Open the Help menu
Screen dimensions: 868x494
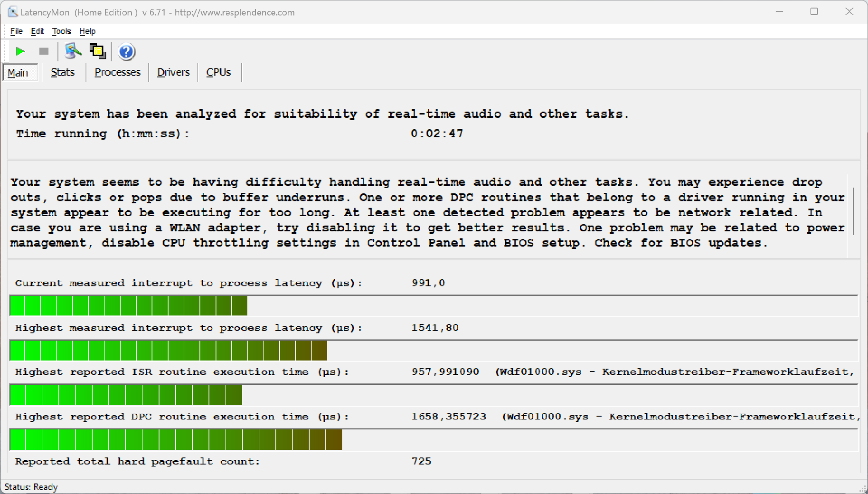tap(87, 31)
